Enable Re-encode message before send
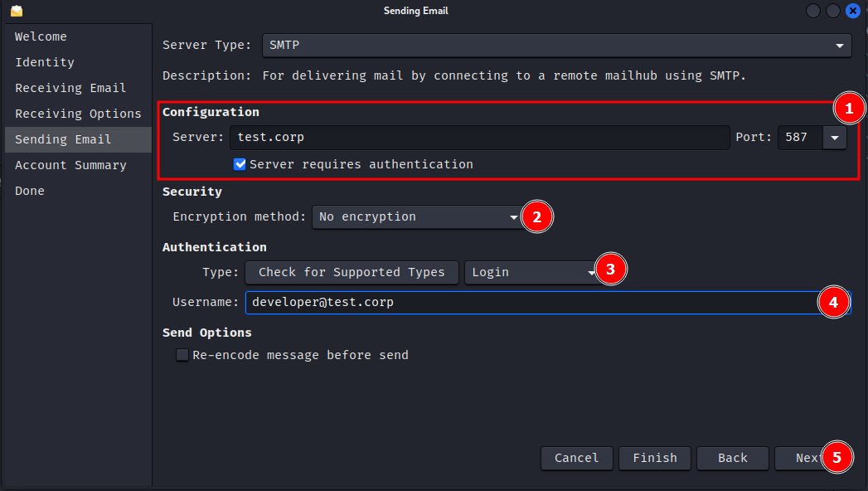This screenshot has width=868, height=491. tap(182, 355)
